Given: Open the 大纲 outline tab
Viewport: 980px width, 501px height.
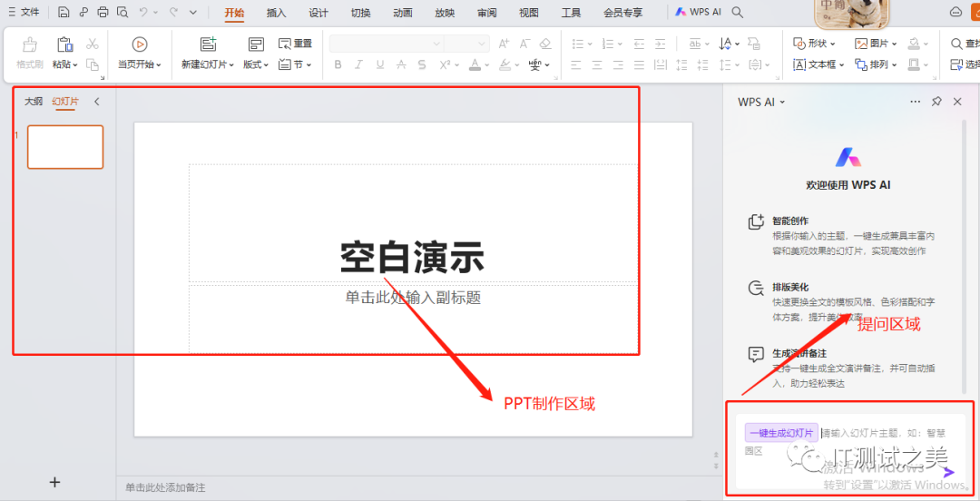Looking at the screenshot, I should (34, 102).
